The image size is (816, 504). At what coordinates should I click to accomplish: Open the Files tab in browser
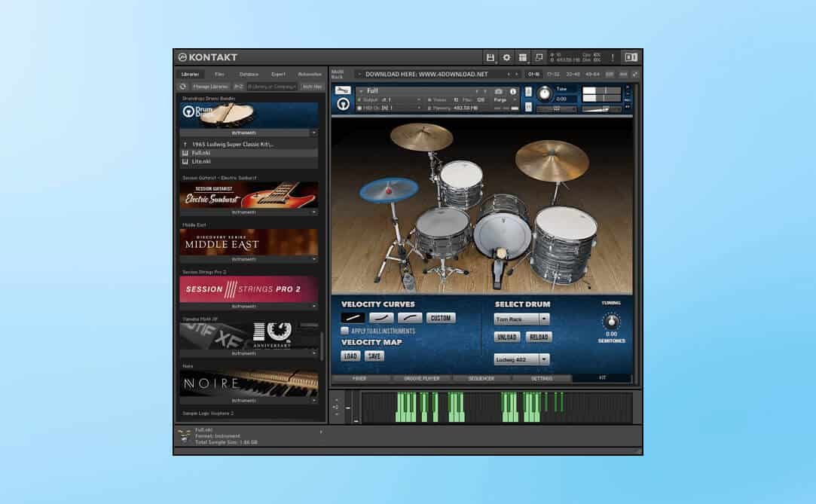point(219,74)
